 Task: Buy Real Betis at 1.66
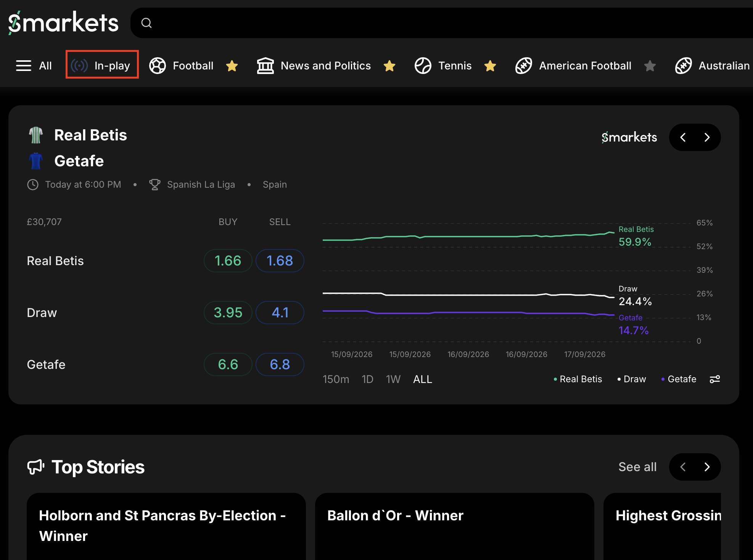228,261
